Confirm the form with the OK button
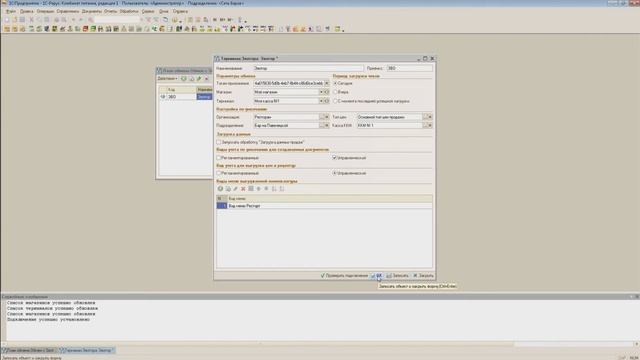This screenshot has width=640, height=360. tap(377, 276)
